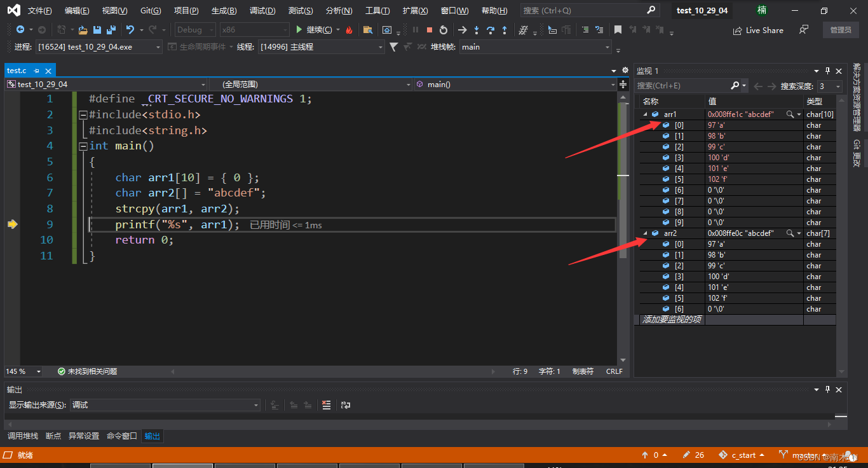This screenshot has width=868, height=468.
Task: Toggle a bookmark using the bookmark icon
Action: (618, 30)
